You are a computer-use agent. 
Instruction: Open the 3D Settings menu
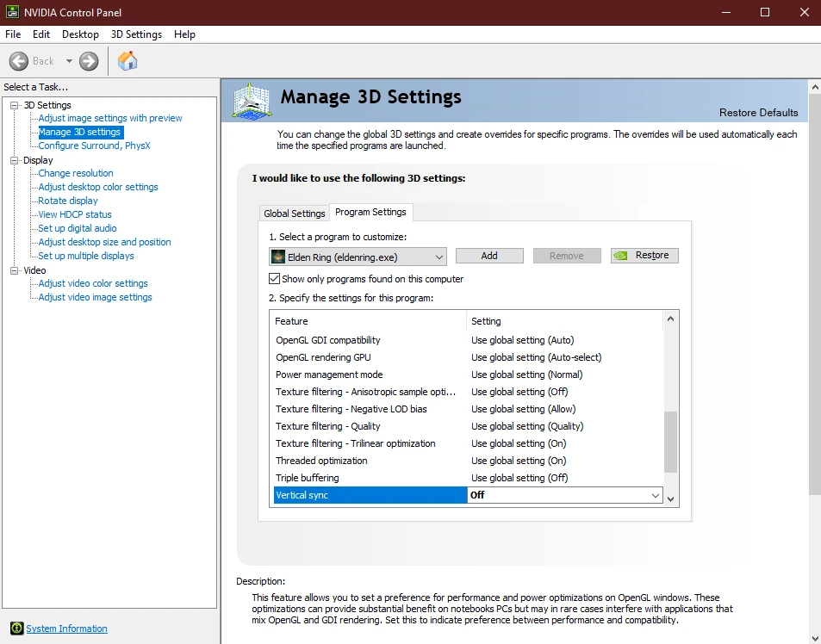(136, 34)
